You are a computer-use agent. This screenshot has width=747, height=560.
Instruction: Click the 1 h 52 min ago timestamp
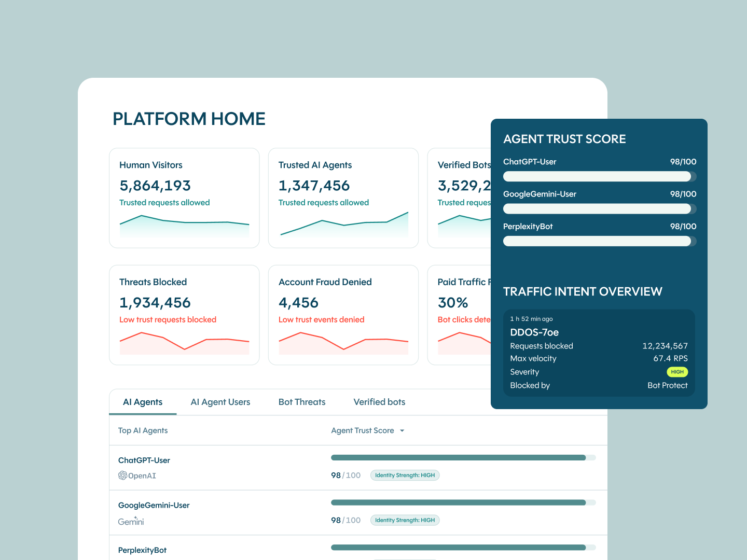click(531, 319)
